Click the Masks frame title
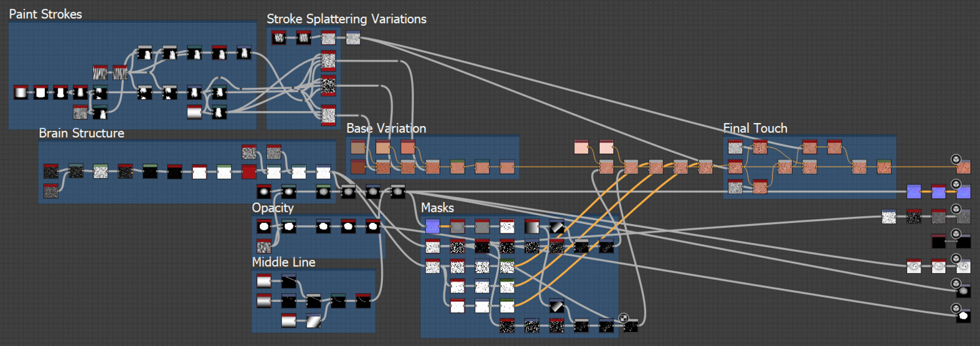The image size is (980, 346). [437, 208]
